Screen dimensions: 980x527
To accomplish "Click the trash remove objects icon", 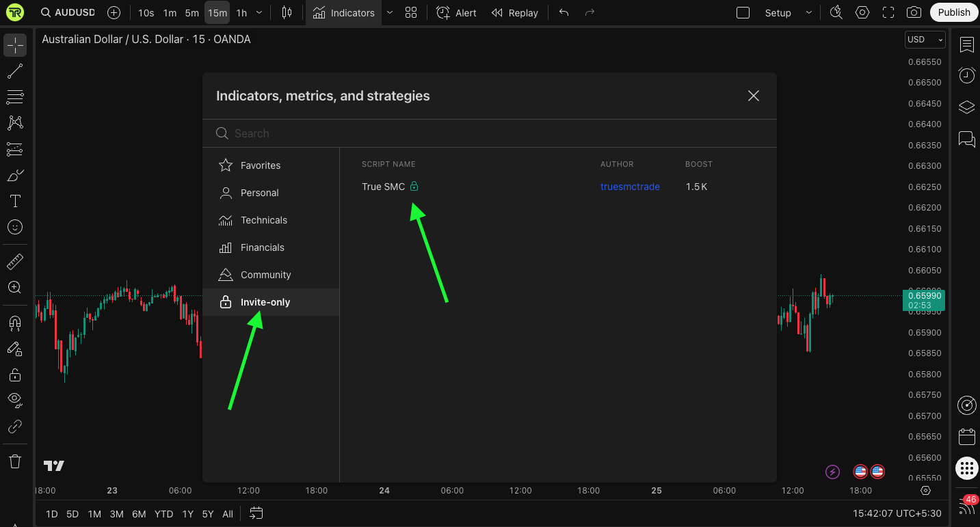I will [x=15, y=461].
